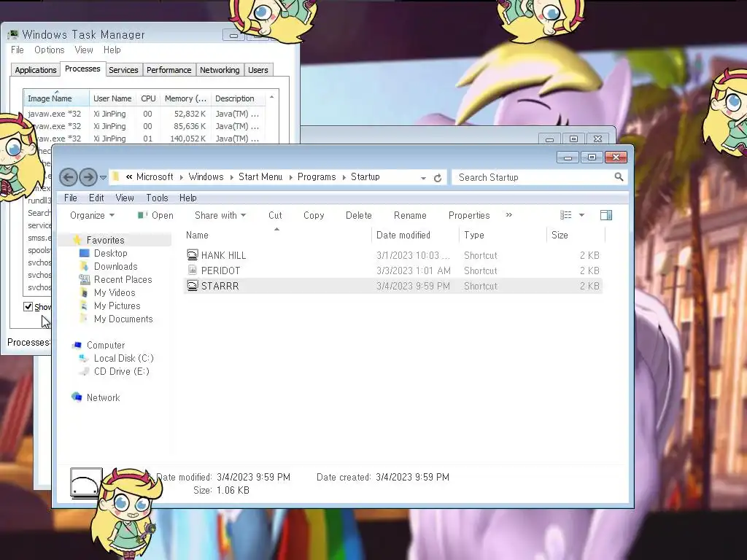Image resolution: width=747 pixels, height=560 pixels.
Task: Click Rename in the toolbar
Action: pos(410,215)
